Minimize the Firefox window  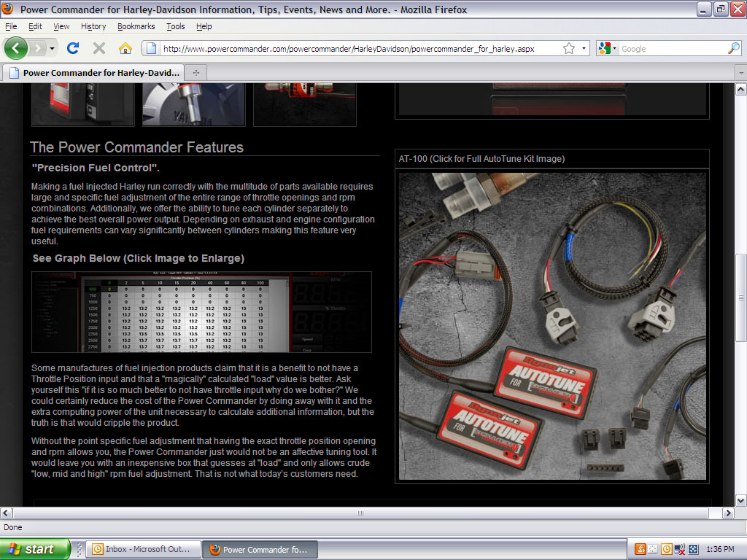pos(704,9)
